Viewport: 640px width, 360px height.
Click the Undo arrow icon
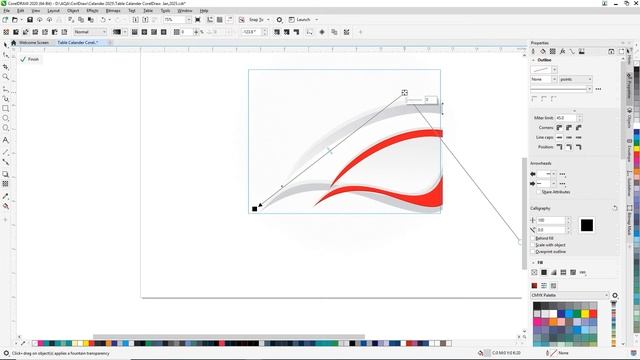point(103,20)
